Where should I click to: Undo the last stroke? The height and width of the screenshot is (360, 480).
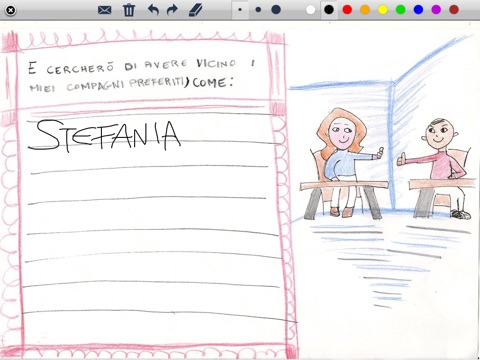[153, 10]
